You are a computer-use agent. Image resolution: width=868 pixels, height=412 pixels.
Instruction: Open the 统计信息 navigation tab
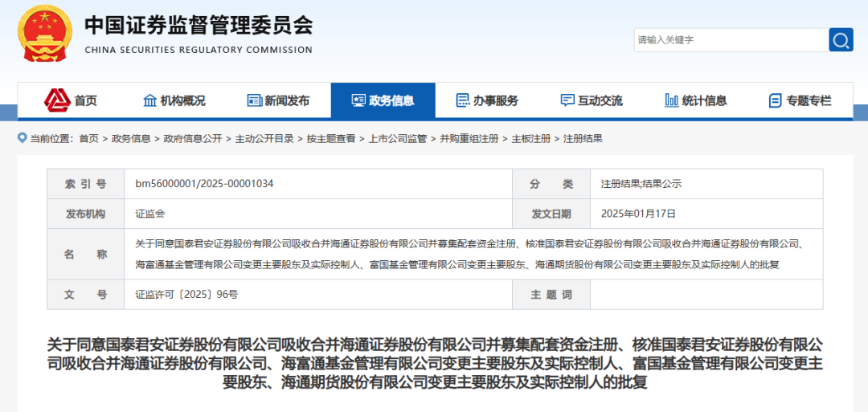pos(696,100)
